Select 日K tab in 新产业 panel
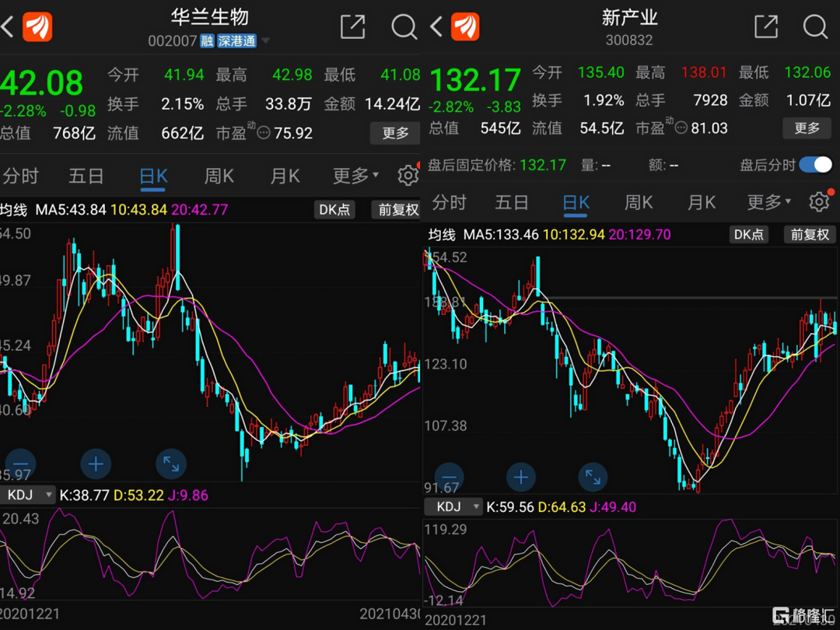Image resolution: width=840 pixels, height=630 pixels. 576,202
